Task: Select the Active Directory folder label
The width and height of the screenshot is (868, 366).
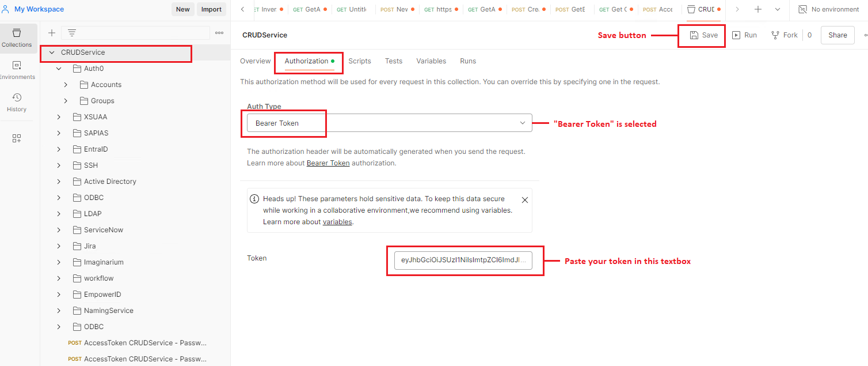Action: (x=110, y=182)
